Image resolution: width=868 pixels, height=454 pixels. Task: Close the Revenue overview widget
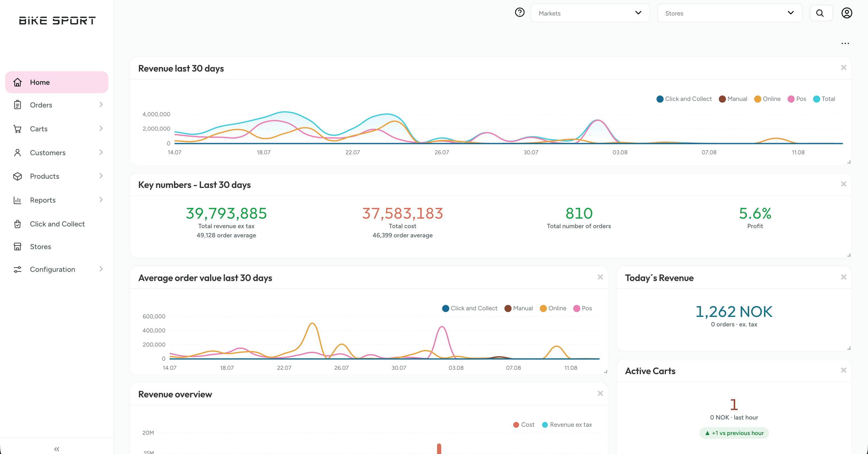(x=600, y=393)
